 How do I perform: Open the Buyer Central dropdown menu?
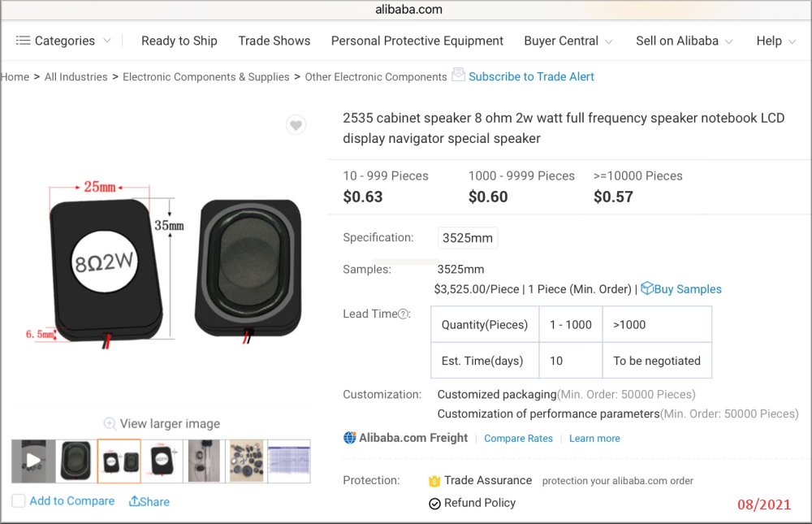click(568, 41)
